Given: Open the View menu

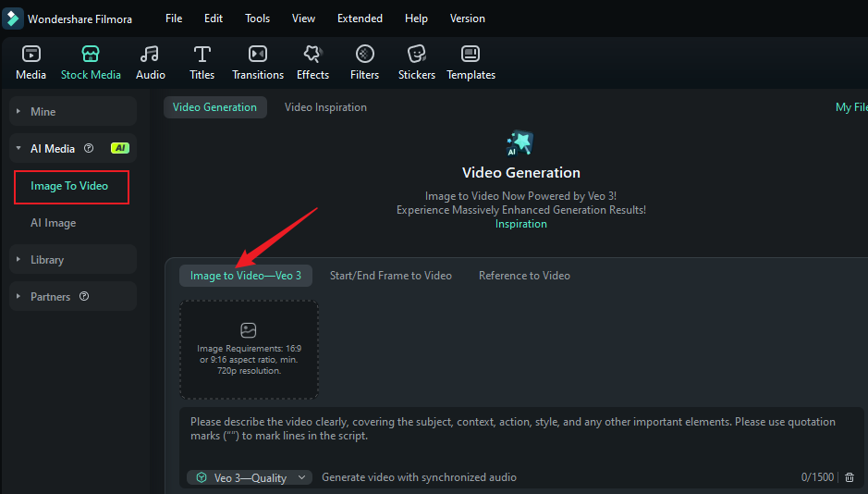Looking at the screenshot, I should click(303, 19).
